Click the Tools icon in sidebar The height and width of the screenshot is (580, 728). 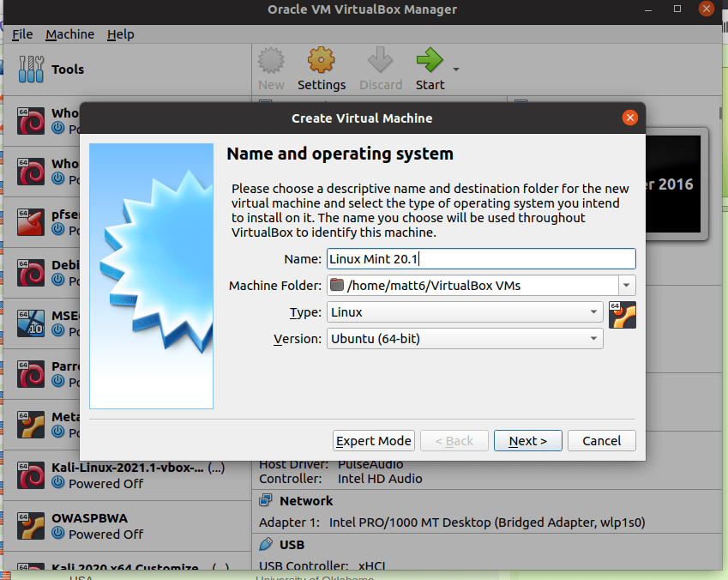tap(31, 69)
